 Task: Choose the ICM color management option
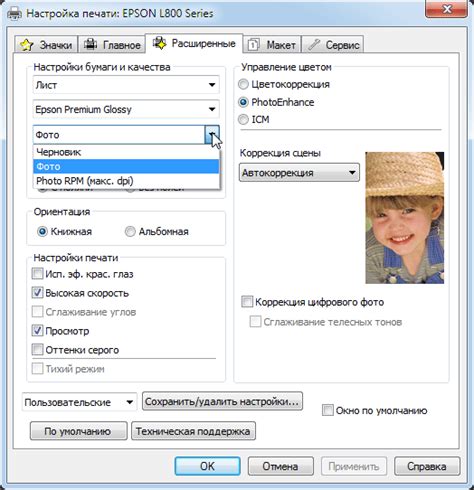pyautogui.click(x=244, y=119)
